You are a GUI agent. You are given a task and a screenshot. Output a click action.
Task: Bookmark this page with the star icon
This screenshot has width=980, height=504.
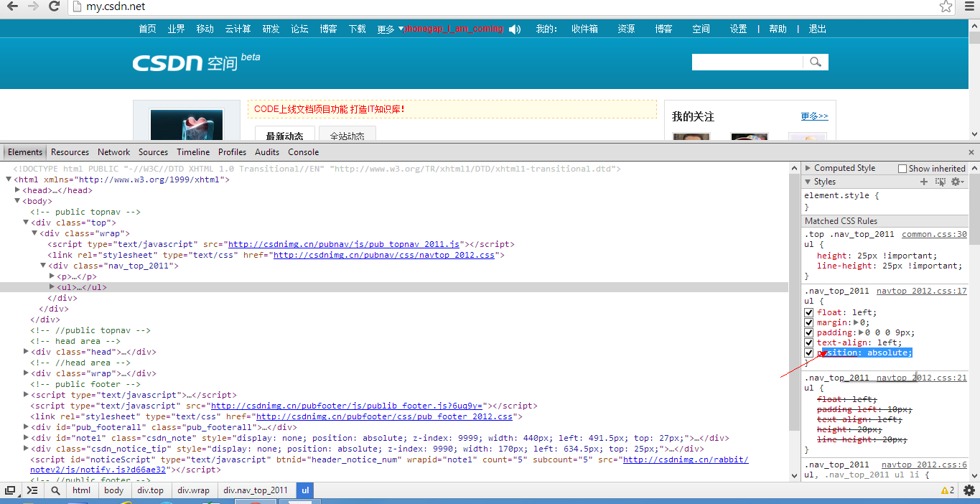946,6
